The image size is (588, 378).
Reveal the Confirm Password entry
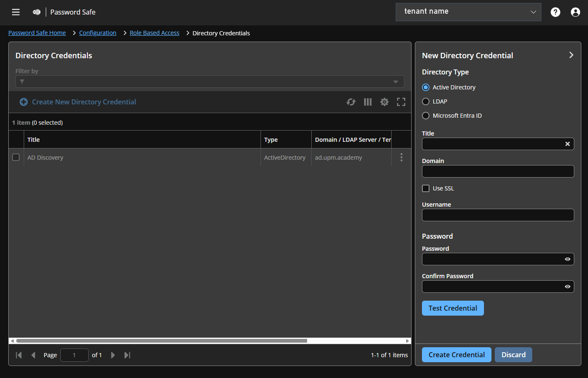pos(567,287)
